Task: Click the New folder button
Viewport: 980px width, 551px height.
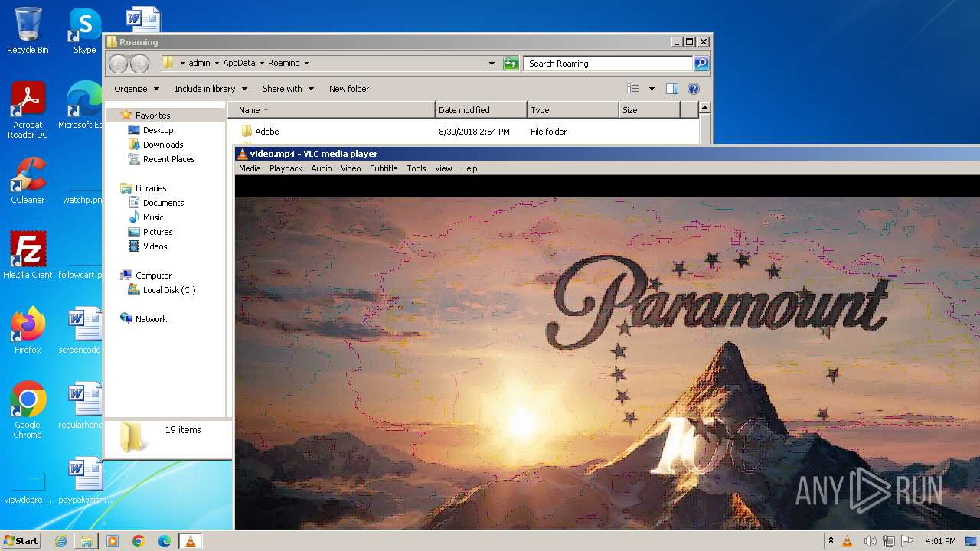Action: click(349, 89)
